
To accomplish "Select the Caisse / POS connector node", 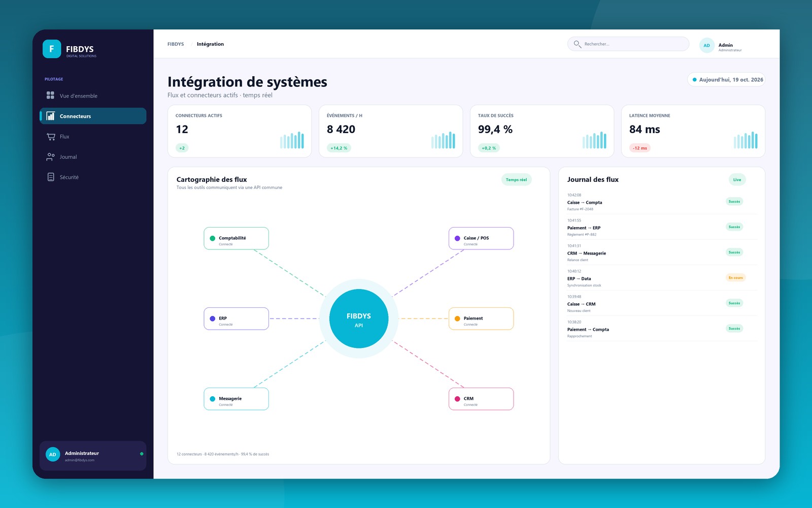I will 481,238.
